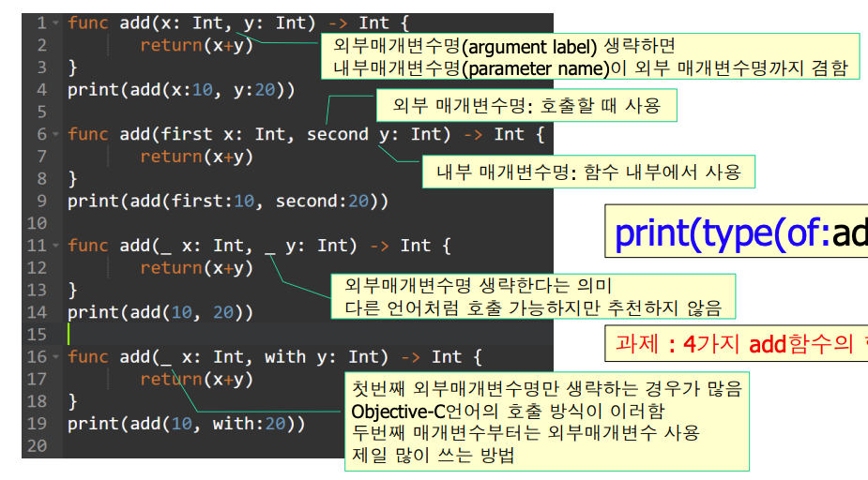Screen dimensions: 868x480
Task: Collapse the fold arrow beside line 6
Action: [x=55, y=134]
